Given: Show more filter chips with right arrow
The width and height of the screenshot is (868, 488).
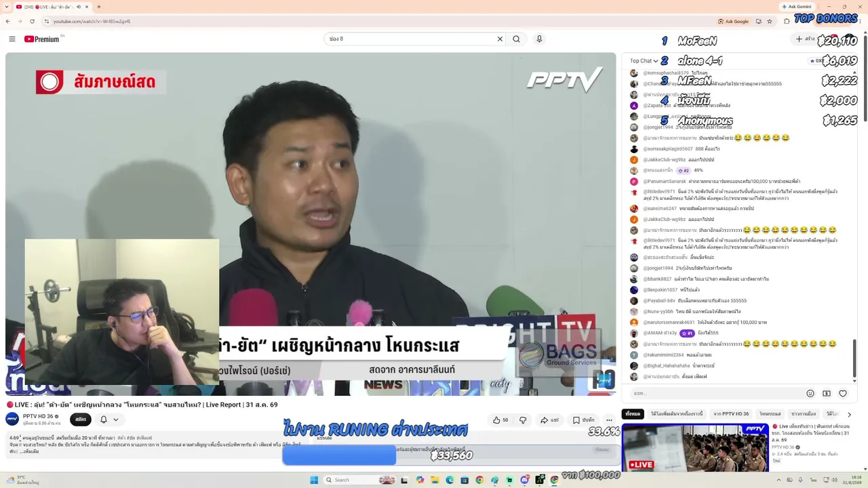Looking at the screenshot, I should tap(849, 414).
